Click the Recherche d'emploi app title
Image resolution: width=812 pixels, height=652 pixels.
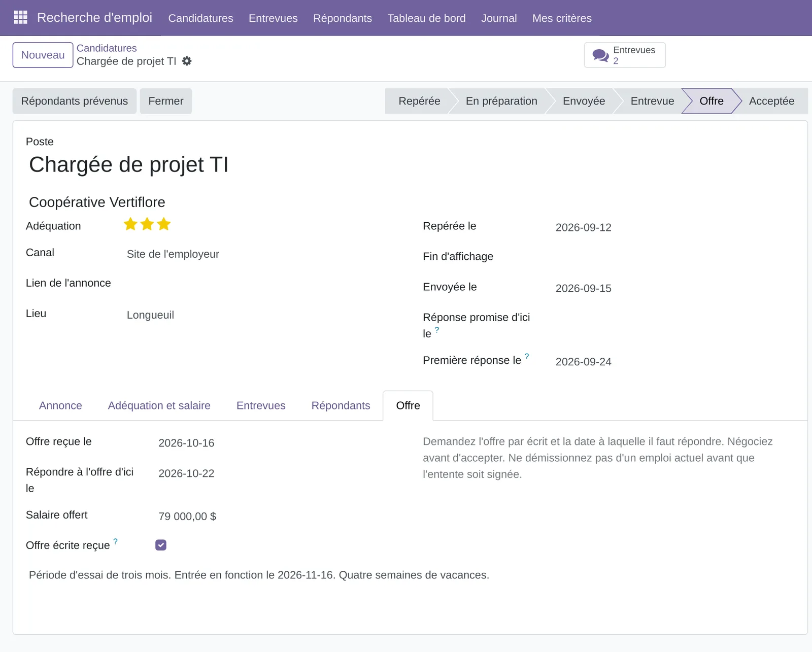pos(94,18)
